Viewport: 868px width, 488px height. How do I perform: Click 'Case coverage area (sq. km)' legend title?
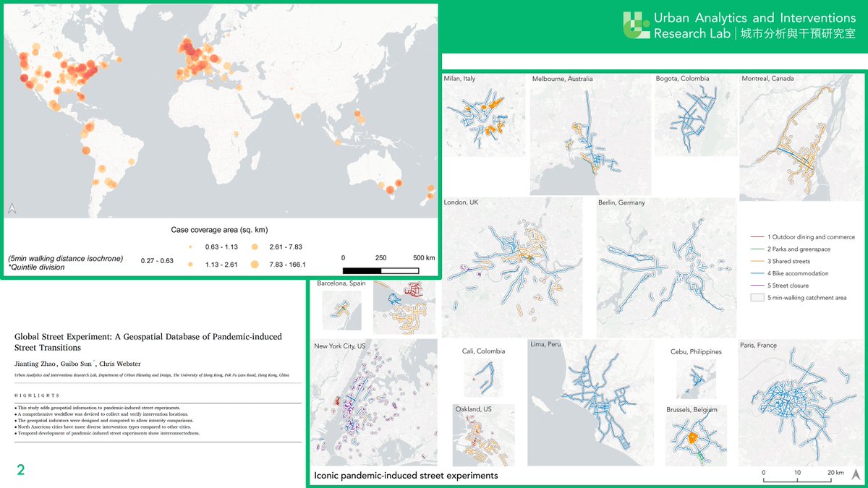click(x=220, y=231)
